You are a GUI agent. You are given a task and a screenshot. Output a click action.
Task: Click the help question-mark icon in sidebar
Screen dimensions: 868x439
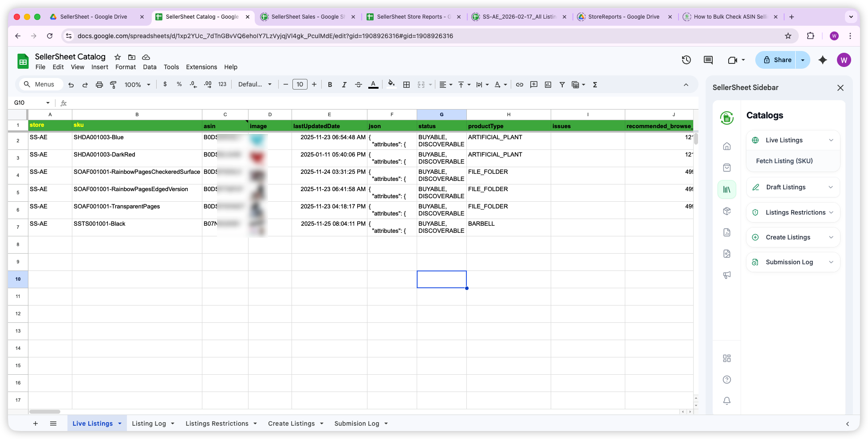[727, 379]
